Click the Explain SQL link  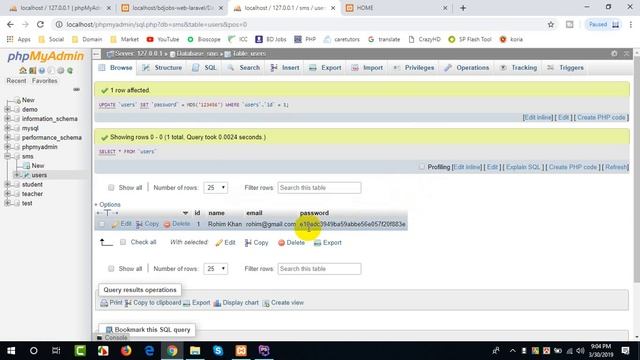(x=523, y=167)
